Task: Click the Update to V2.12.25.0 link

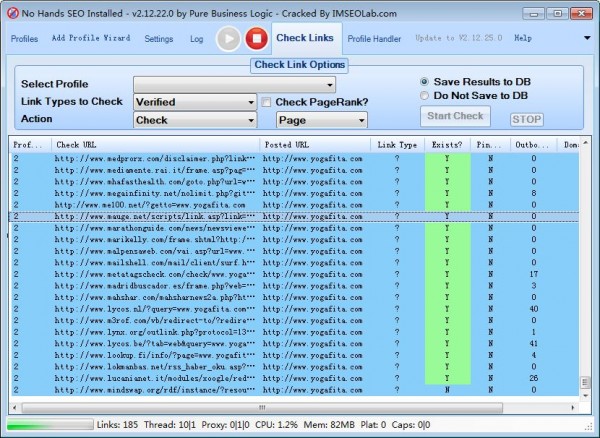Action: [457, 39]
